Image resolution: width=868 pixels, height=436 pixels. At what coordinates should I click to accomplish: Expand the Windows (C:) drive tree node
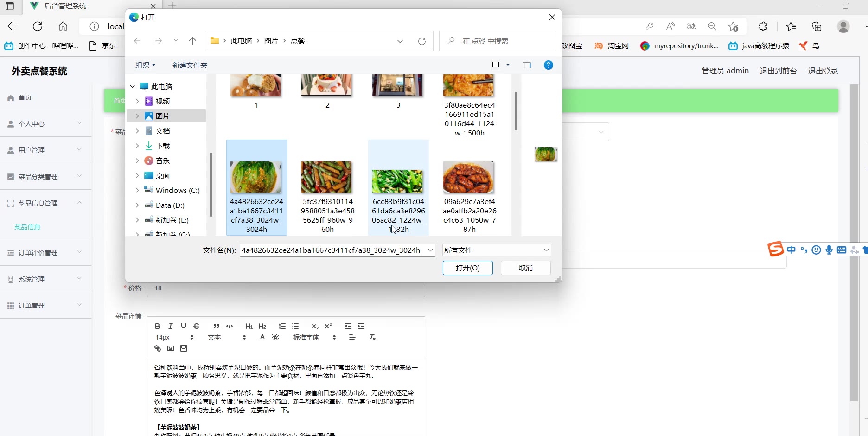coord(137,190)
